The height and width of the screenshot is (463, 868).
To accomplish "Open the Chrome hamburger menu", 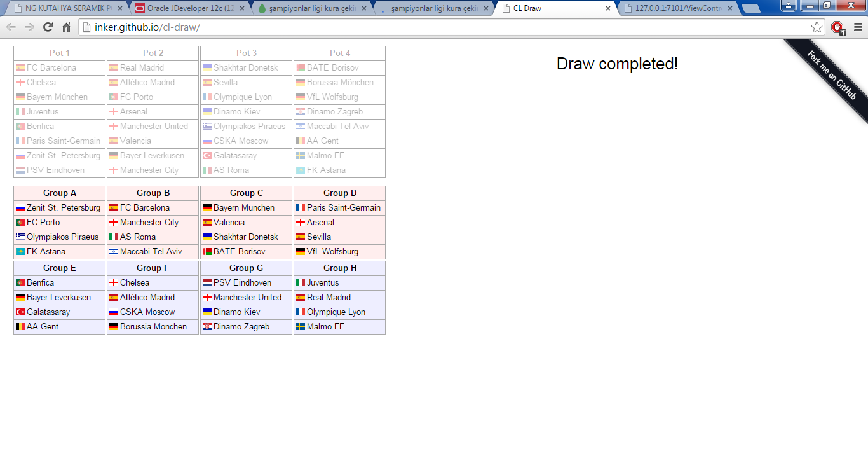I will 858,27.
